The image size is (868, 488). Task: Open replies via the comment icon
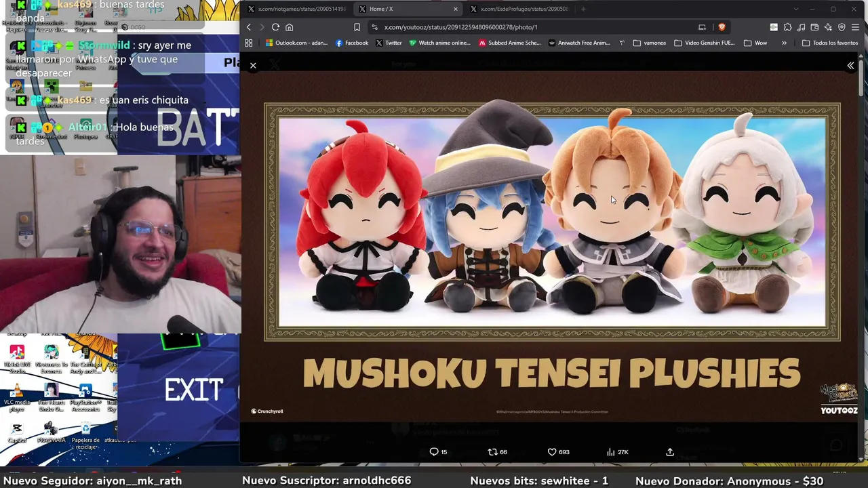[438, 452]
